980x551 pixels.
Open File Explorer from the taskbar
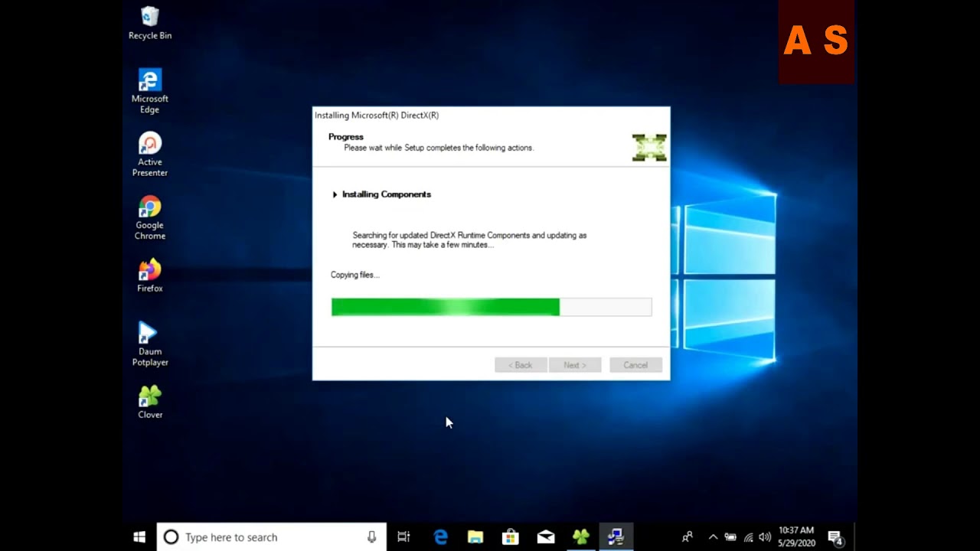point(475,537)
